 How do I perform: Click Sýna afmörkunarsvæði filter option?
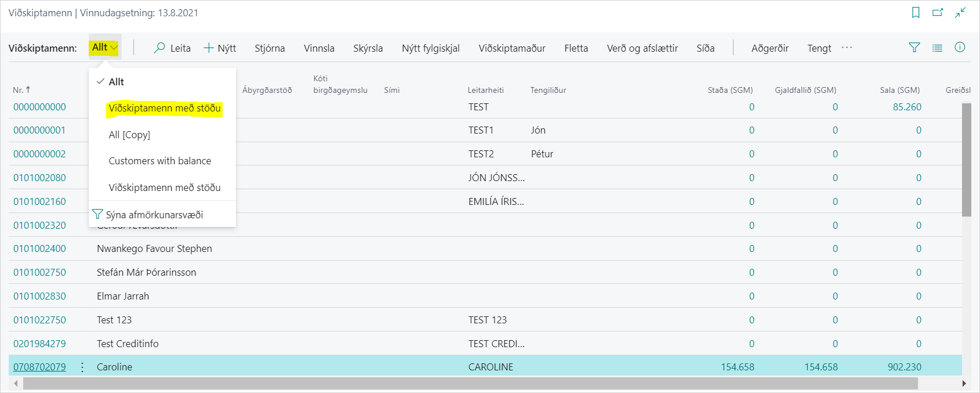point(154,215)
